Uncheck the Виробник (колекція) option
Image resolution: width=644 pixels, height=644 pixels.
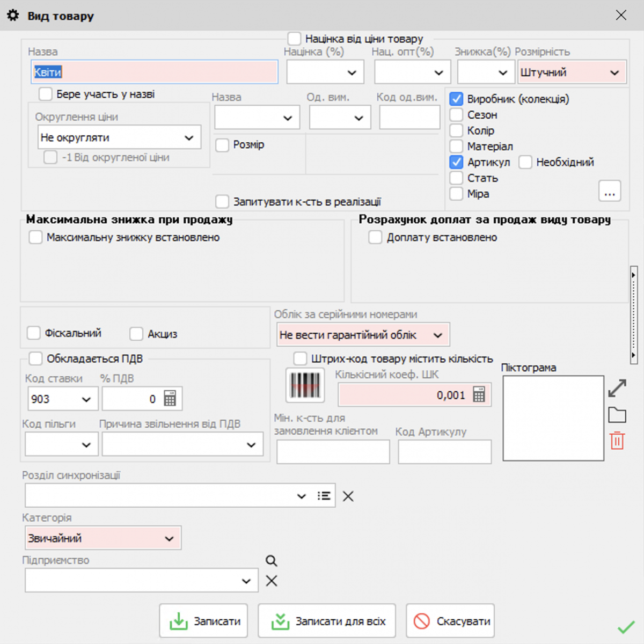[456, 99]
